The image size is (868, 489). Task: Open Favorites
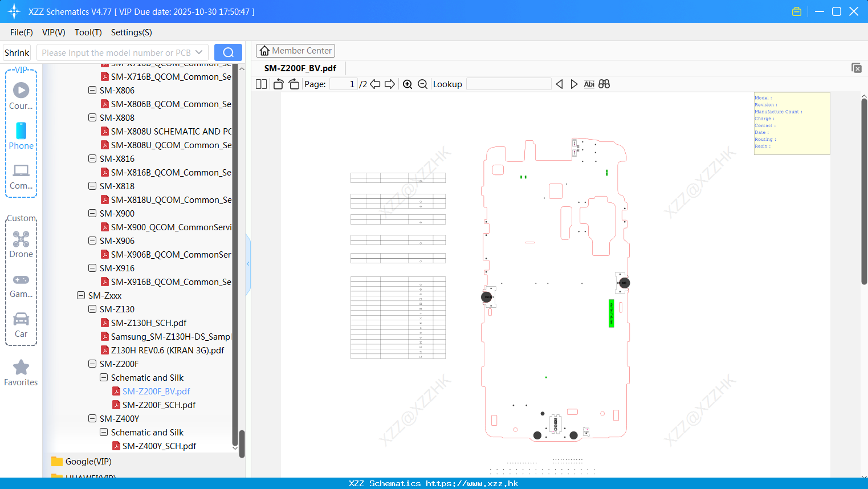click(x=21, y=373)
